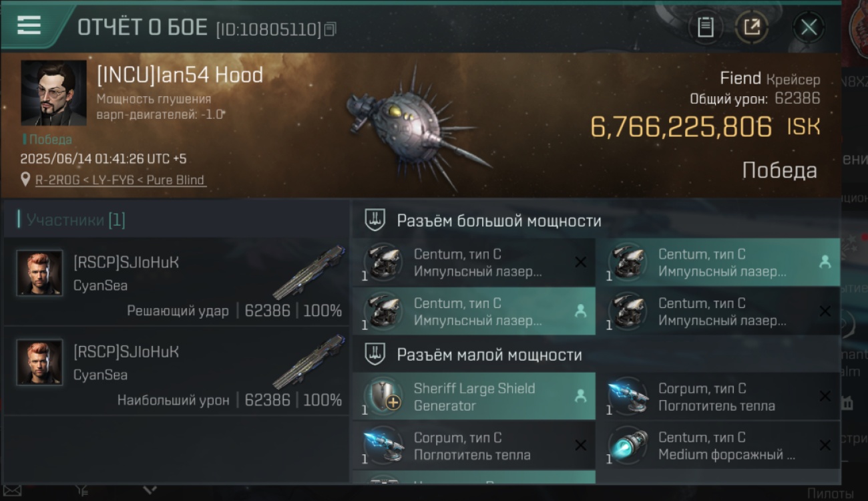Select high power slot section header
Screen dimensions: 868x501
499,221
